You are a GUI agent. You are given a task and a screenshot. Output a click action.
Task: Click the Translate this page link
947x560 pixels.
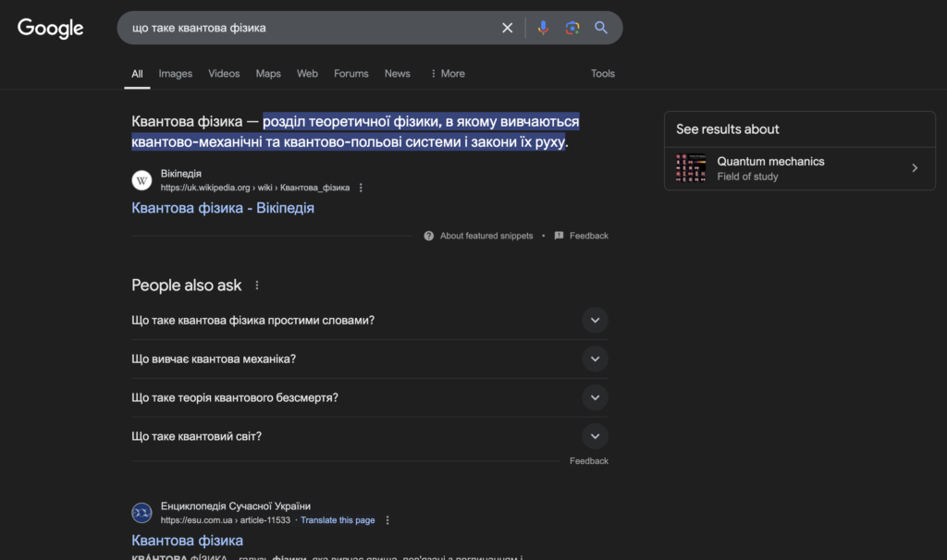(338, 520)
